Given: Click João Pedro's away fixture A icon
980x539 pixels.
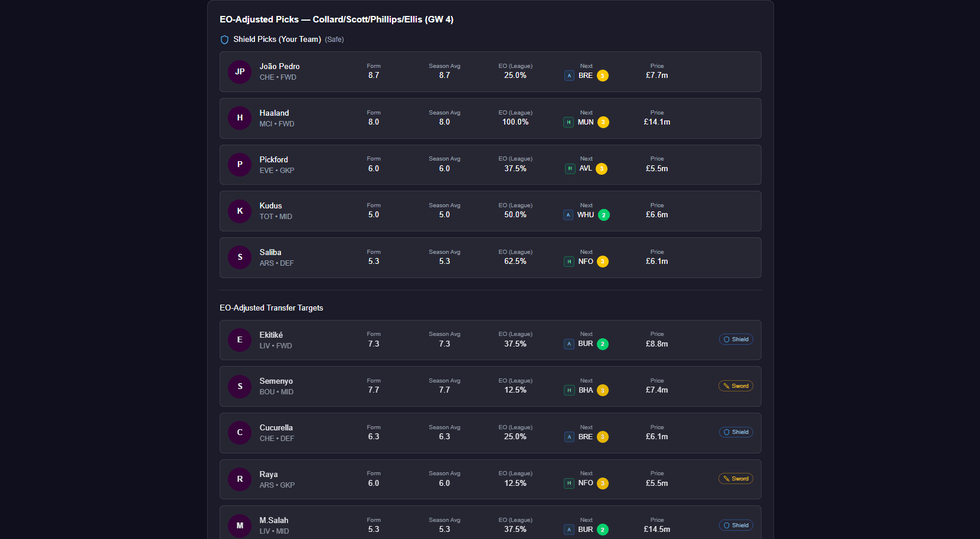Looking at the screenshot, I should point(569,76).
